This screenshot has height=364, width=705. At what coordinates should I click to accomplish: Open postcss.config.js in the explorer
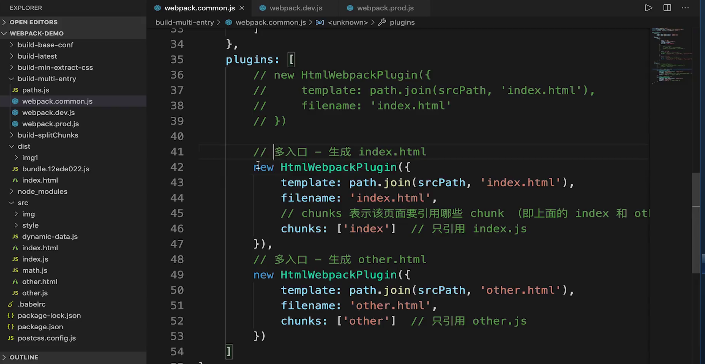pyautogui.click(x=73, y=338)
